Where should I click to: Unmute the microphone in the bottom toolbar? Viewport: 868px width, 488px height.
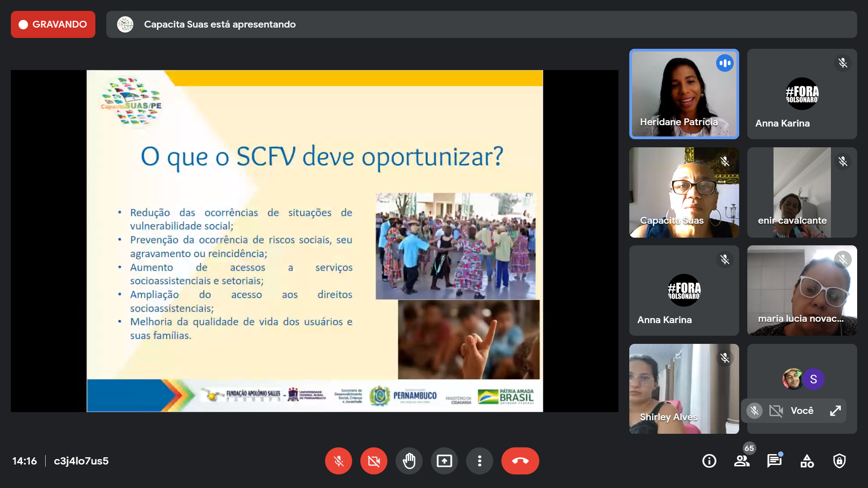click(338, 461)
